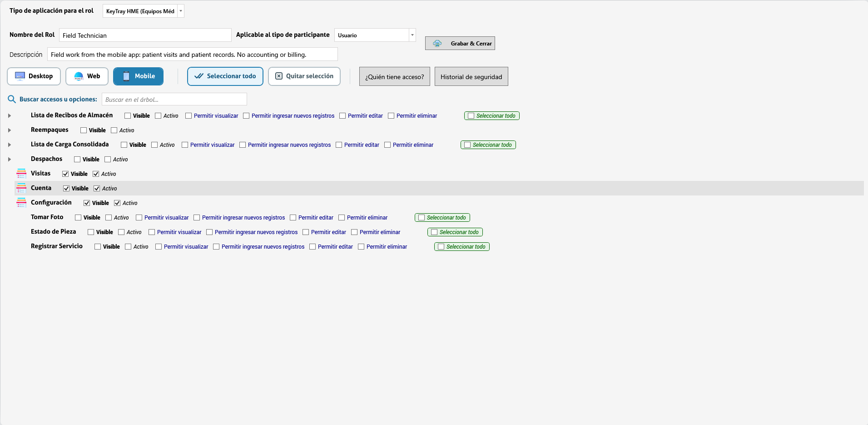The height and width of the screenshot is (425, 868).
Task: Uncheck Activo for Cuenta
Action: [x=97, y=188]
